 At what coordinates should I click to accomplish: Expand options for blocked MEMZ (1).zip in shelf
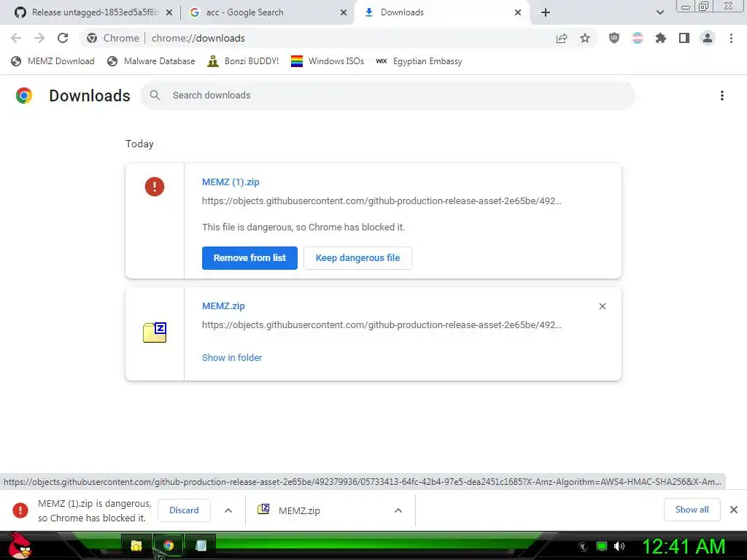[228, 510]
